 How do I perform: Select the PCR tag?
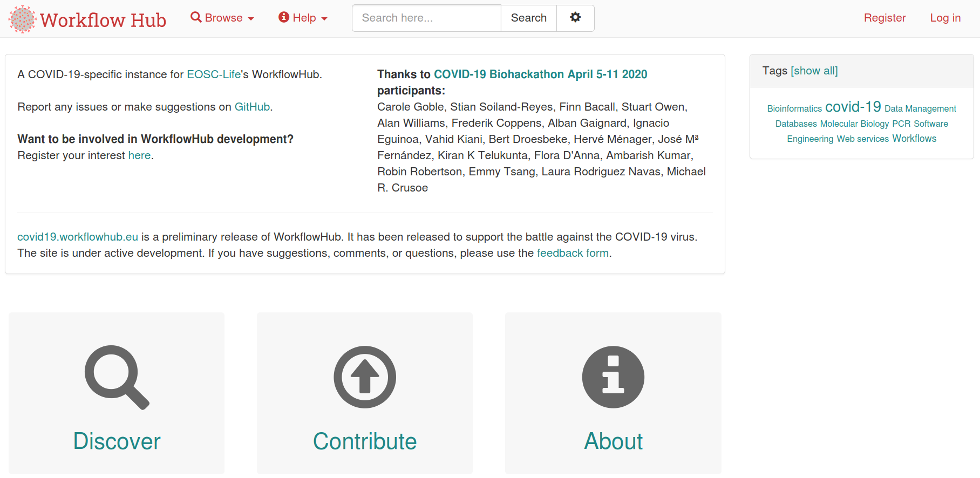pos(901,124)
